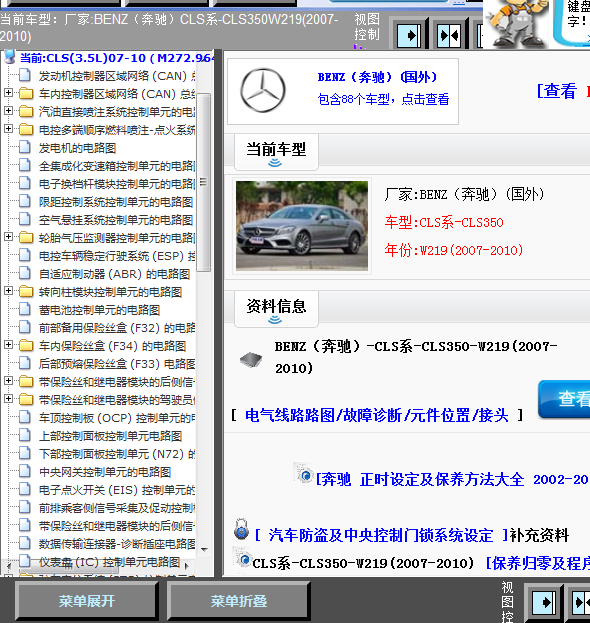
Task: Click text 车型:CLS系-CLS350
Action: [444, 222]
